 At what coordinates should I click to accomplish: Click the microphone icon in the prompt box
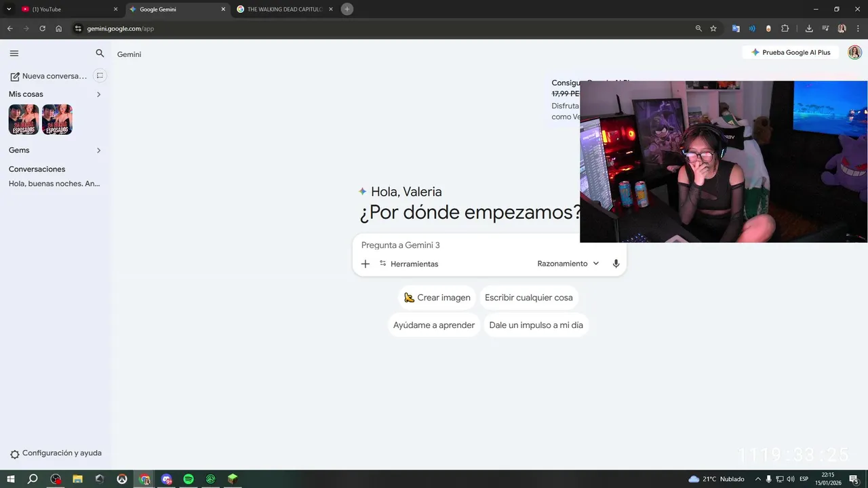[x=616, y=264]
